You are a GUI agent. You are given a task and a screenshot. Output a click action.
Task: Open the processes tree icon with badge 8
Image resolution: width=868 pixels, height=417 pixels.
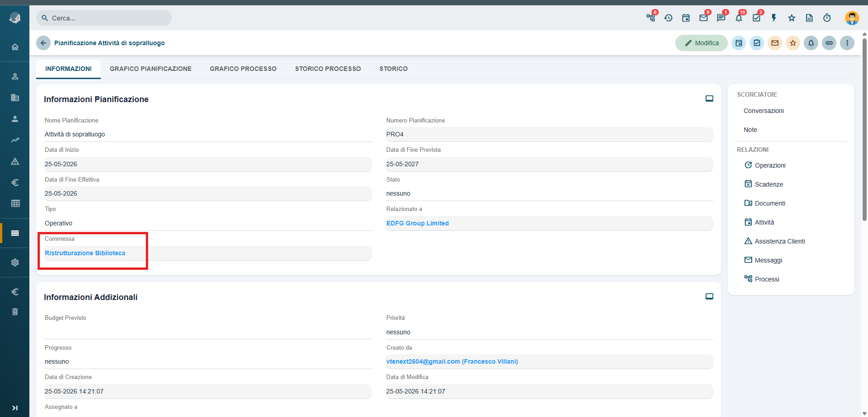click(x=651, y=18)
